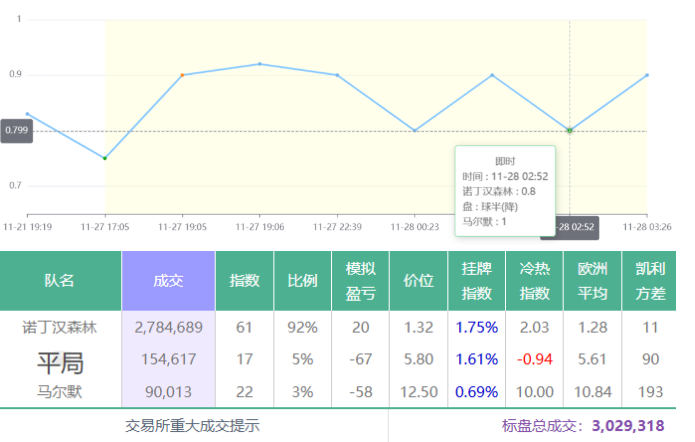Click the first data point at 11-21 19:19
The width and height of the screenshot is (695, 442).
click(x=27, y=114)
